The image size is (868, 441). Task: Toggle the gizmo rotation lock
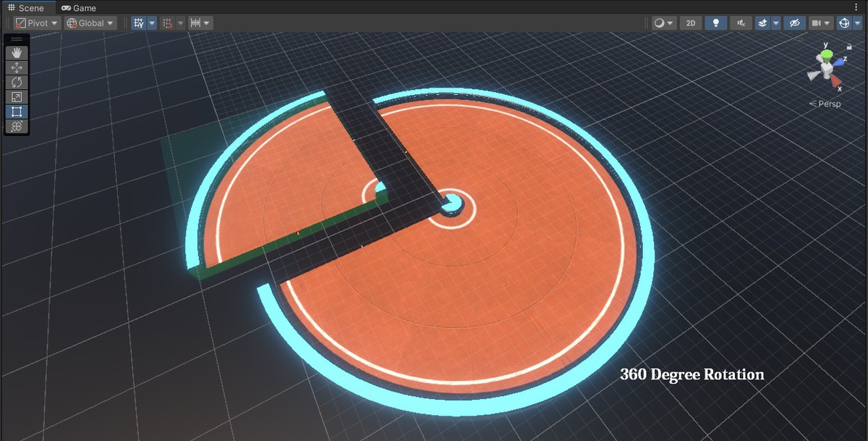click(849, 46)
